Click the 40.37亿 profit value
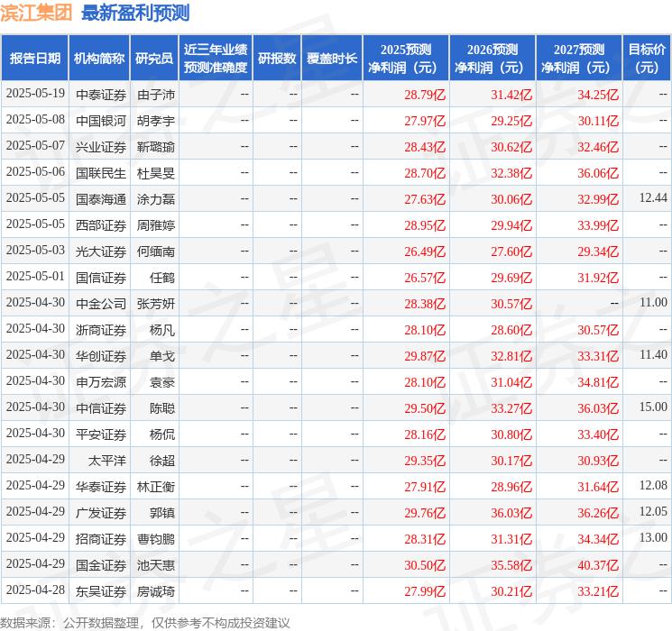 pyautogui.click(x=598, y=565)
